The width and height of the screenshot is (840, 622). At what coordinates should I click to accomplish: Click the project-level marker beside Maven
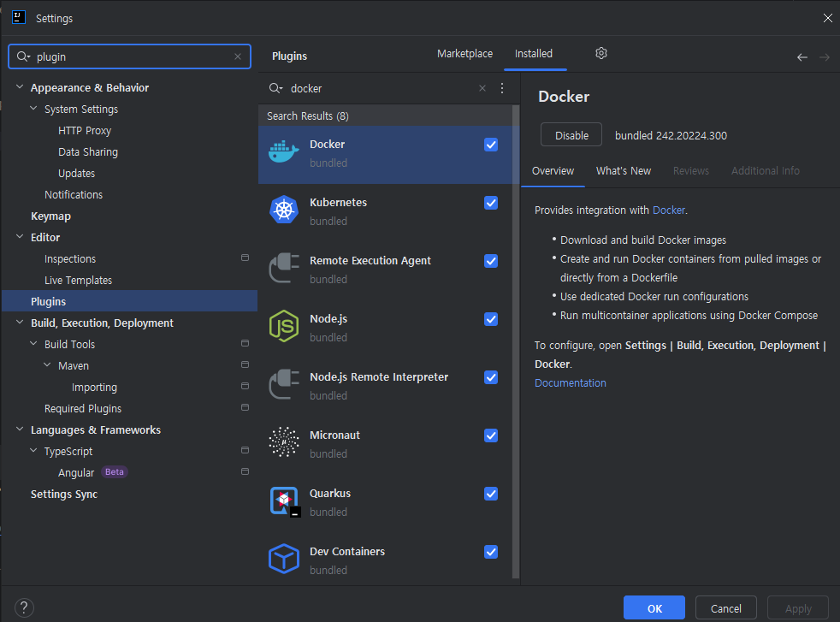click(245, 364)
